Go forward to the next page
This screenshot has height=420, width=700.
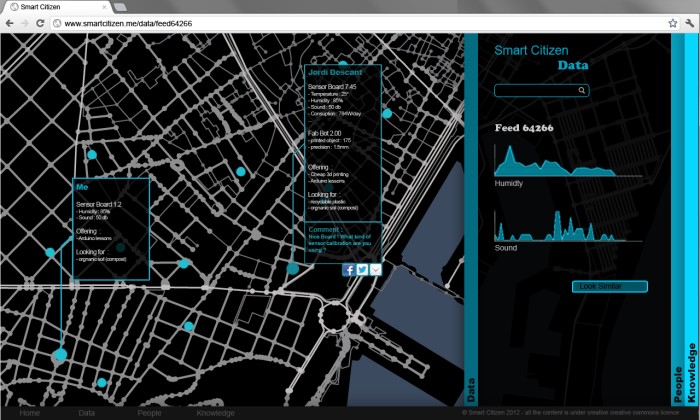pos(25,22)
